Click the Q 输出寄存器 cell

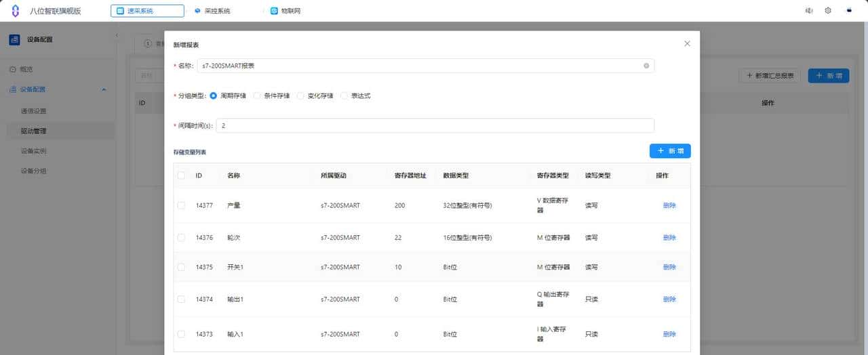(553, 299)
